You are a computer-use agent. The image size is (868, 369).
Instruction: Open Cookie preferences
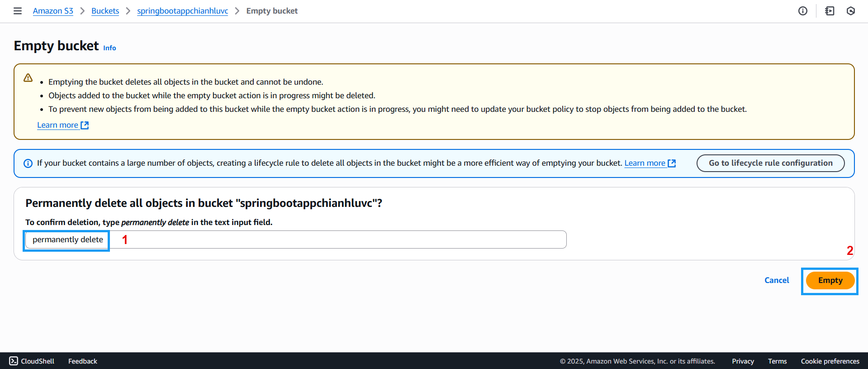coord(830,361)
